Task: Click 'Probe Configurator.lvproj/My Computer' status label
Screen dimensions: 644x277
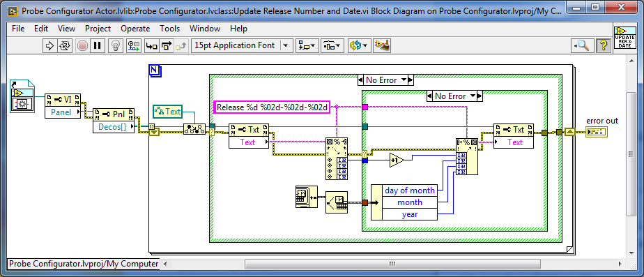Action: (x=84, y=264)
